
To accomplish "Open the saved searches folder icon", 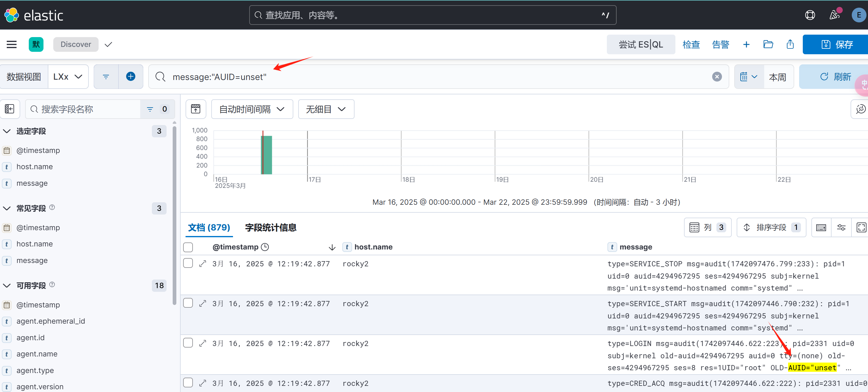I will pos(768,44).
